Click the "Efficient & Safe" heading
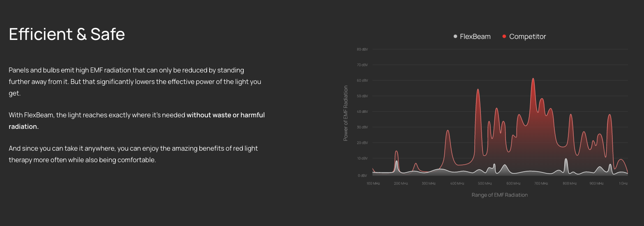 (67, 34)
